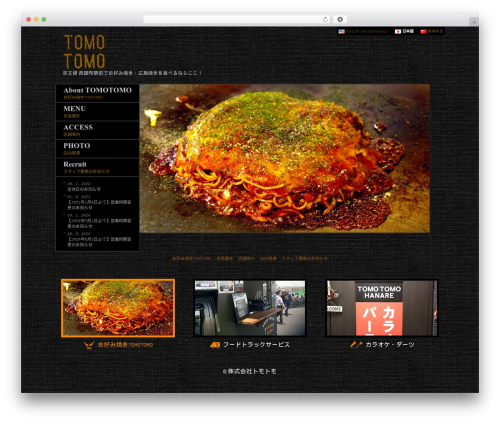Open the MENU navigation item
The width and height of the screenshot is (500, 423).
pos(97,112)
